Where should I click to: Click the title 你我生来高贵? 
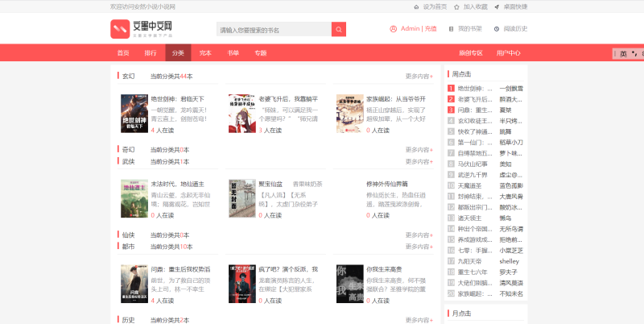tap(384, 269)
